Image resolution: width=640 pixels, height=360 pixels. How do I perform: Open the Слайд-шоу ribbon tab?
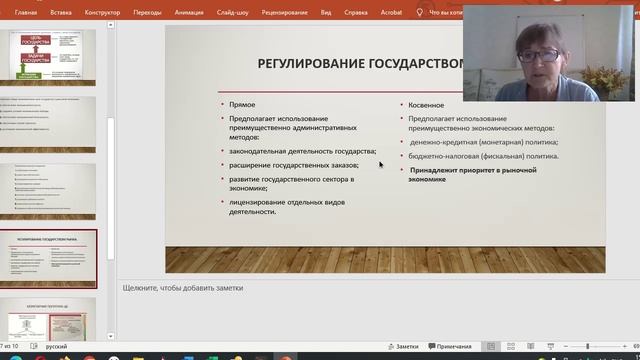[x=232, y=13]
